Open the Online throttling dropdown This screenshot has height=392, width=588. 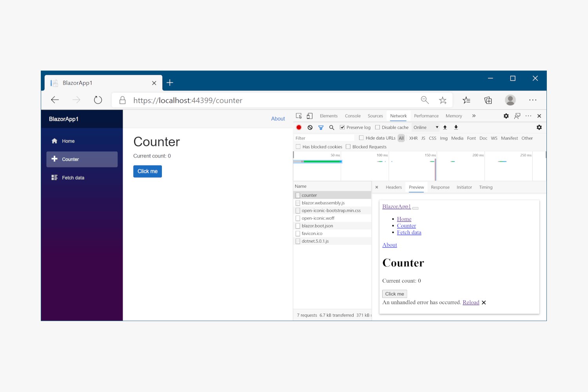click(426, 127)
